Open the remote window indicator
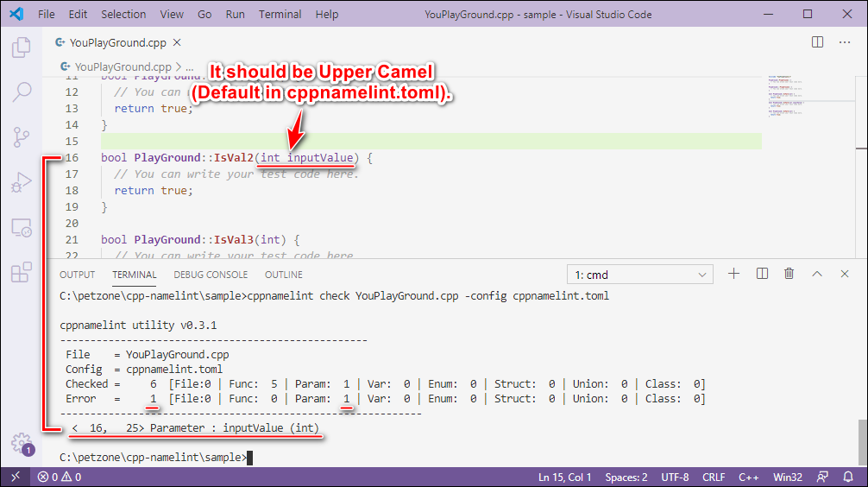This screenshot has height=487, width=868. tap(15, 477)
